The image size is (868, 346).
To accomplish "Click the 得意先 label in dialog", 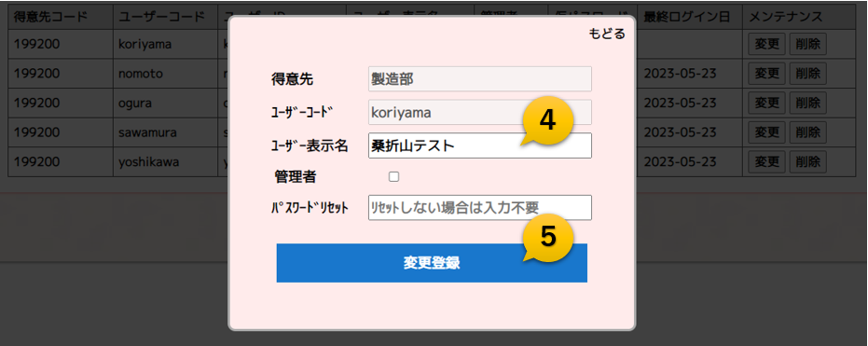I will 293,79.
